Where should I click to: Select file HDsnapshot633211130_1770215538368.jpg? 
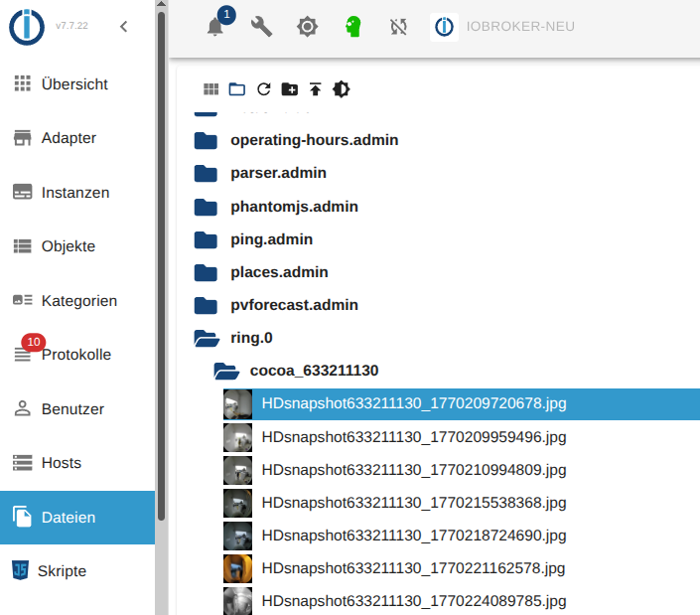[x=462, y=503]
